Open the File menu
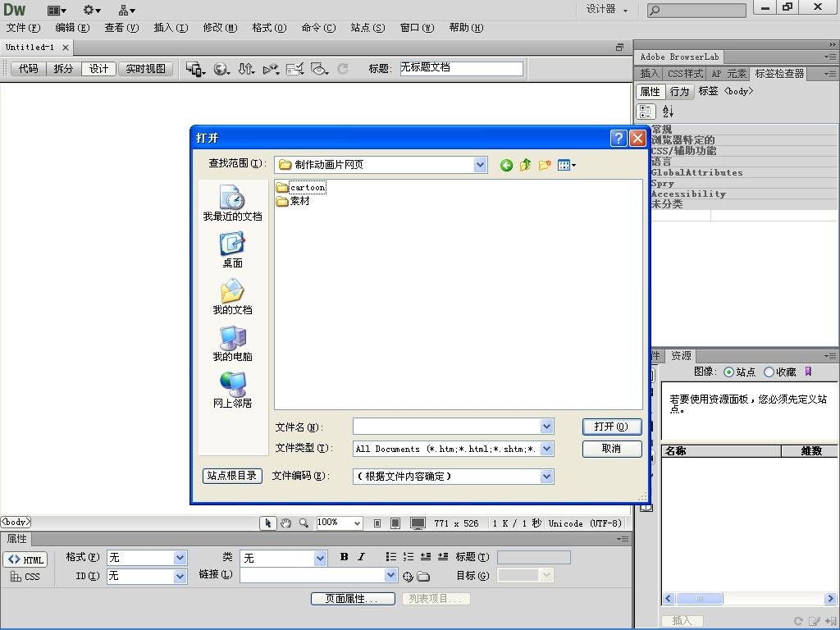 23,28
